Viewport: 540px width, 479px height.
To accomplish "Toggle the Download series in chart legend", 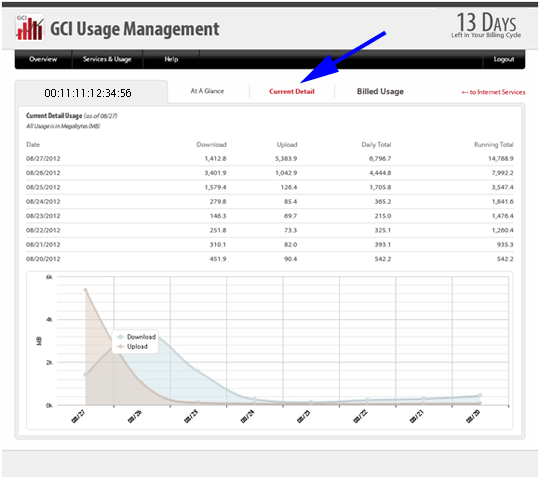I will click(x=136, y=337).
